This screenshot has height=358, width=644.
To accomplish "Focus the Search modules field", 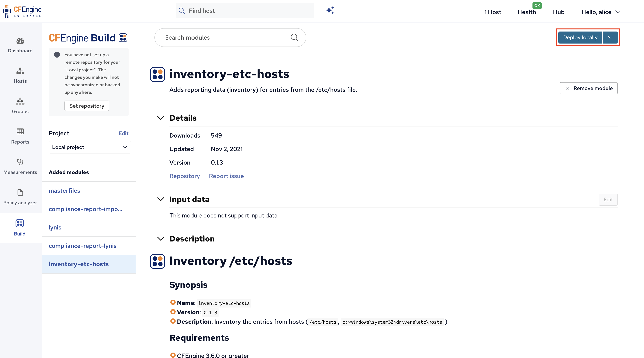I will click(x=230, y=38).
